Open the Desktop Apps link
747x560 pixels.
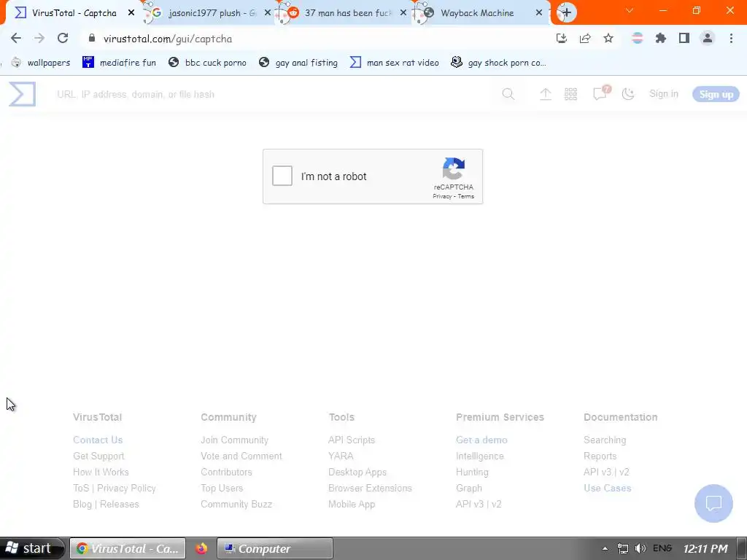(357, 472)
